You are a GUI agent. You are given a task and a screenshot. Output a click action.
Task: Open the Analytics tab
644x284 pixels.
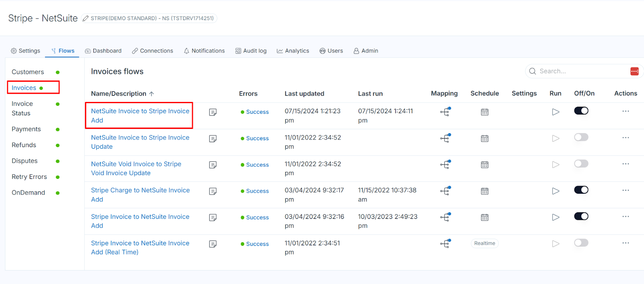[x=293, y=51]
